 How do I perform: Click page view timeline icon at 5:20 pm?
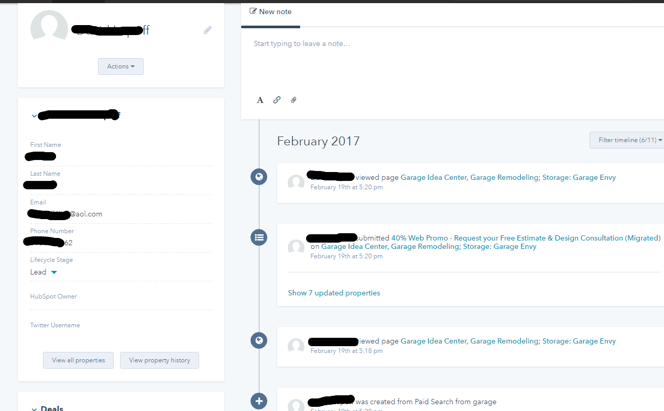[259, 177]
